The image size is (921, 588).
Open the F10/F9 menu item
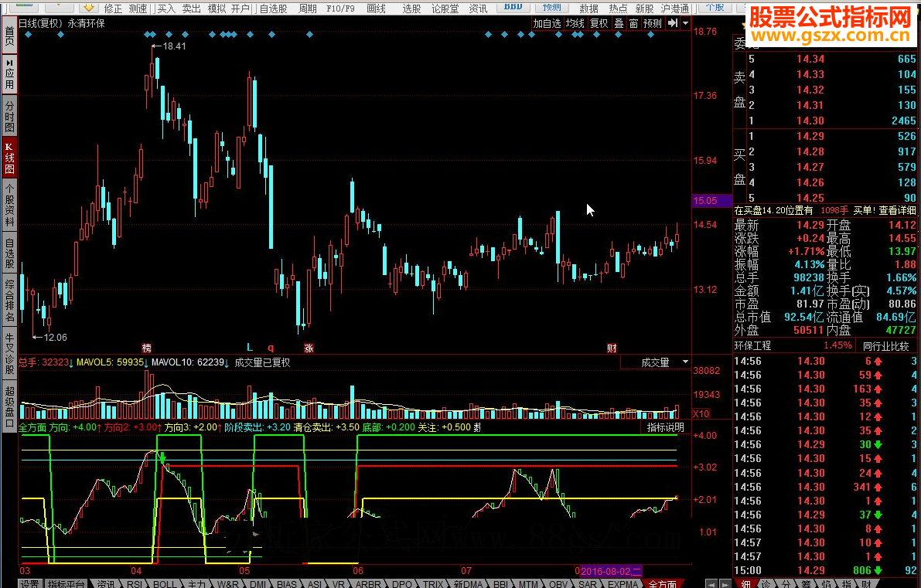[341, 8]
